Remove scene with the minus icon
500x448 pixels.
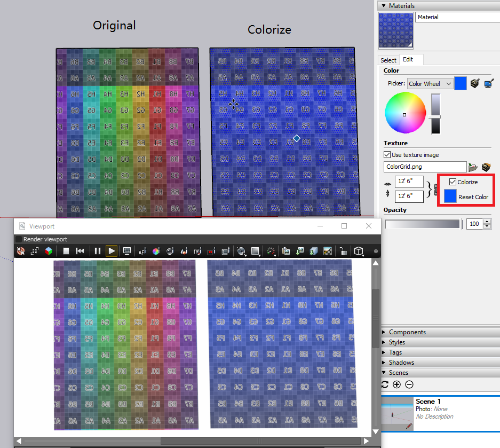click(x=409, y=384)
